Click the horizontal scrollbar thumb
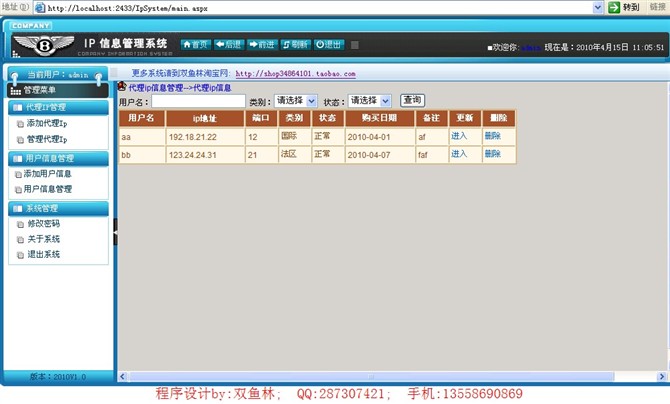The height and width of the screenshot is (404, 670). pos(371,377)
